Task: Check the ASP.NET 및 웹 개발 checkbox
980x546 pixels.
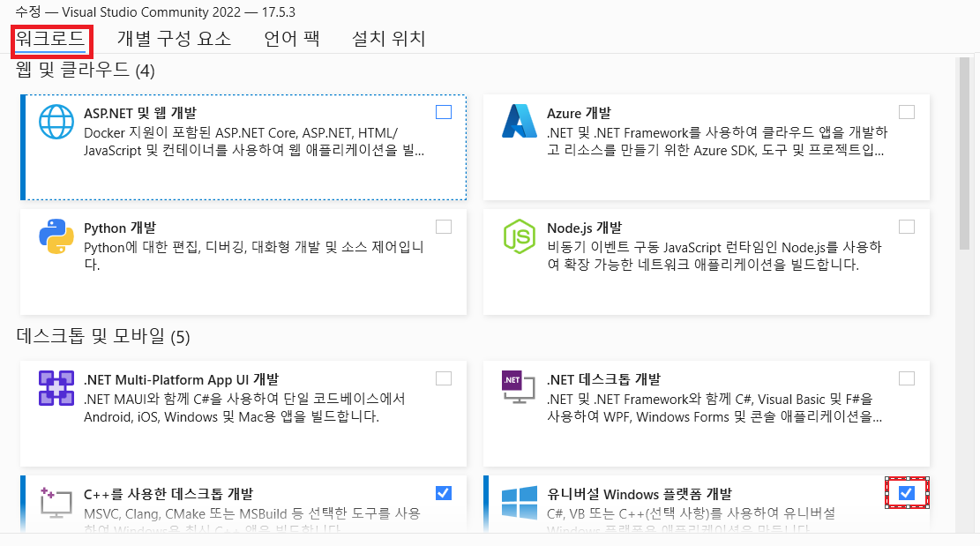Action: [x=444, y=112]
